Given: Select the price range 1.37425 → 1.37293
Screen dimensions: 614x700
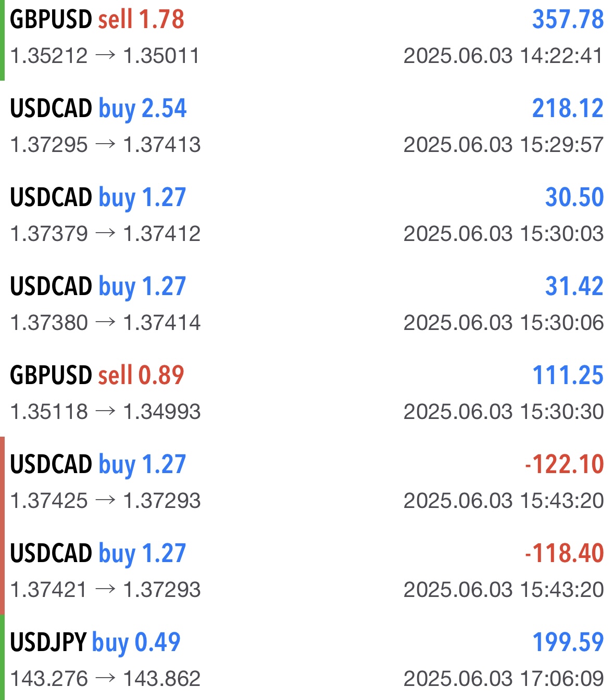Looking at the screenshot, I should 105,501.
